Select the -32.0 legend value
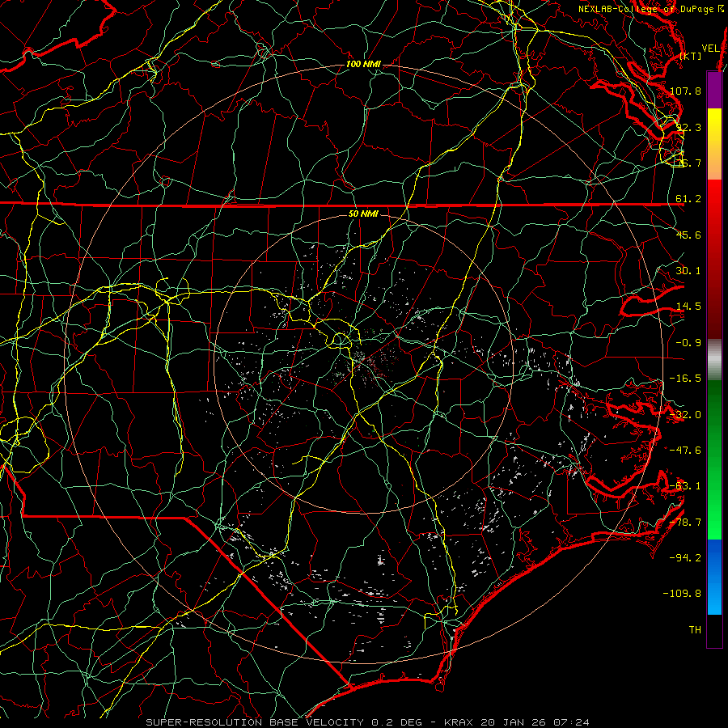The width and height of the screenshot is (728, 728). (x=686, y=415)
